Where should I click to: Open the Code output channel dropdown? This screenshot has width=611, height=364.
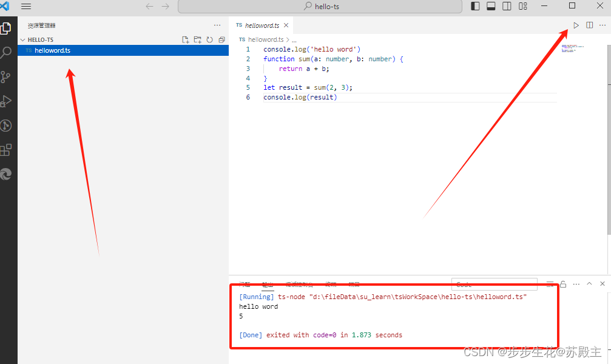coord(494,285)
